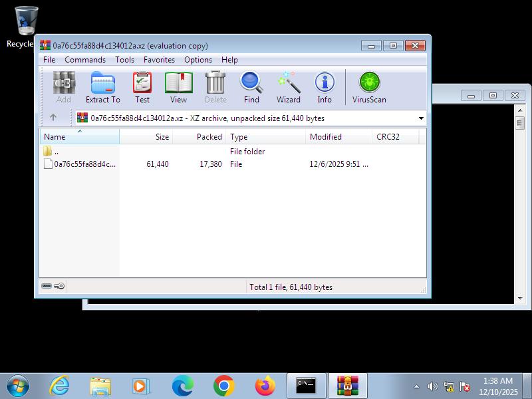Open the parent folder '..' entry

[x=56, y=152]
